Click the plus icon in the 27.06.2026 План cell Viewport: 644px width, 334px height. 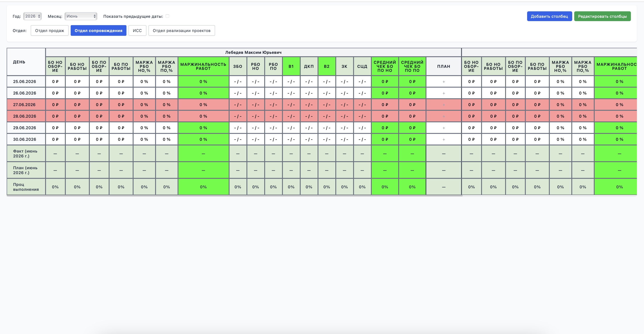(x=444, y=105)
